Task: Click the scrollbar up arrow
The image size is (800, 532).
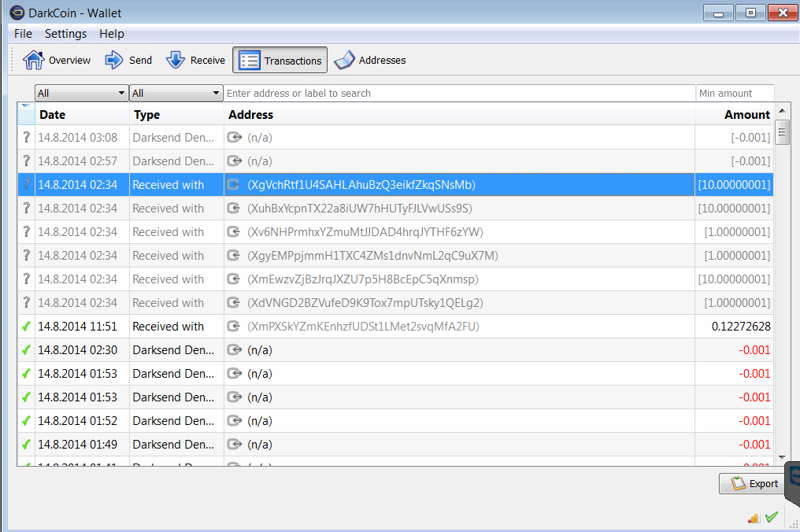Action: (782, 111)
